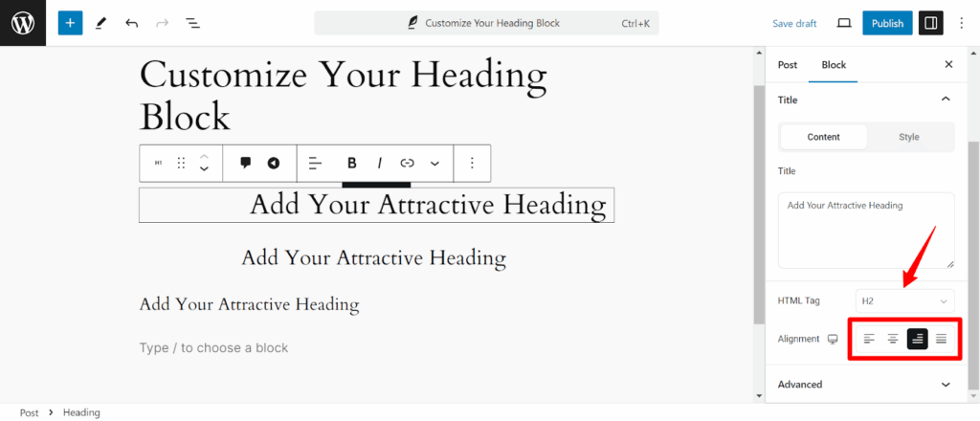Viewport: 980px width, 421px height.
Task: Click the blue block inserter plus button
Action: 70,23
